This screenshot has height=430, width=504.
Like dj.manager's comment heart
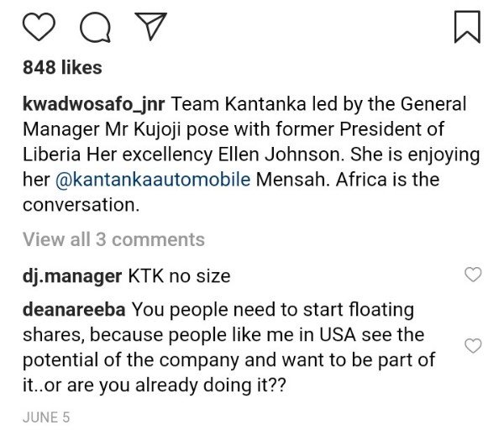point(473,275)
